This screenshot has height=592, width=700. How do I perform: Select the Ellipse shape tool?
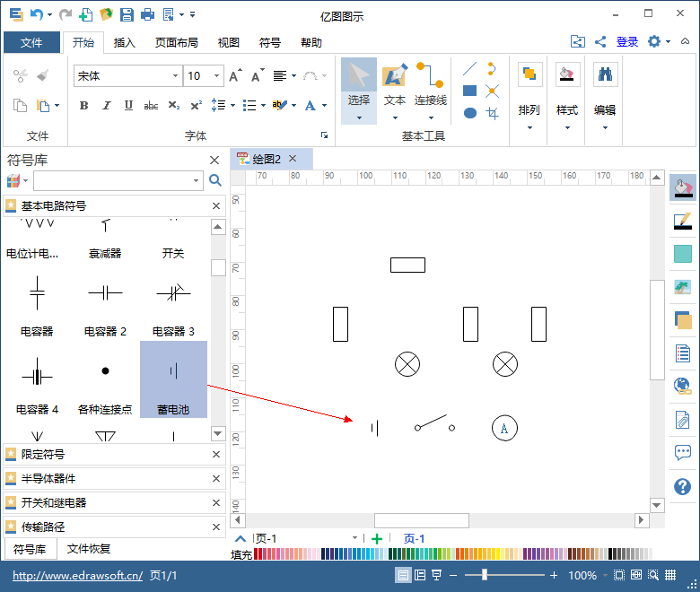pos(469,113)
